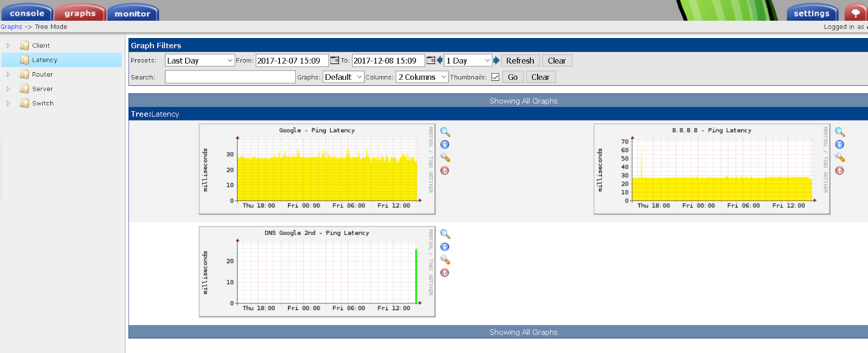868x353 pixels.
Task: Click the Server folder icon
Action: coord(24,89)
